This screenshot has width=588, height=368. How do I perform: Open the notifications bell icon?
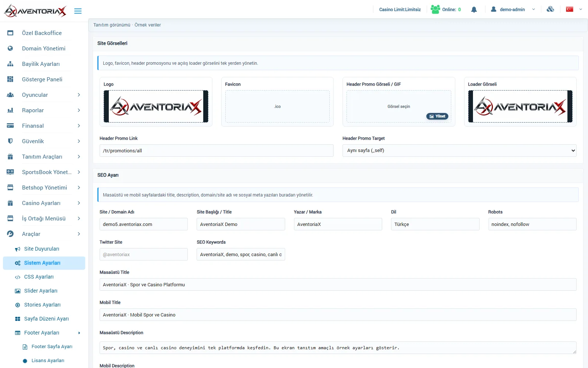coord(474,10)
